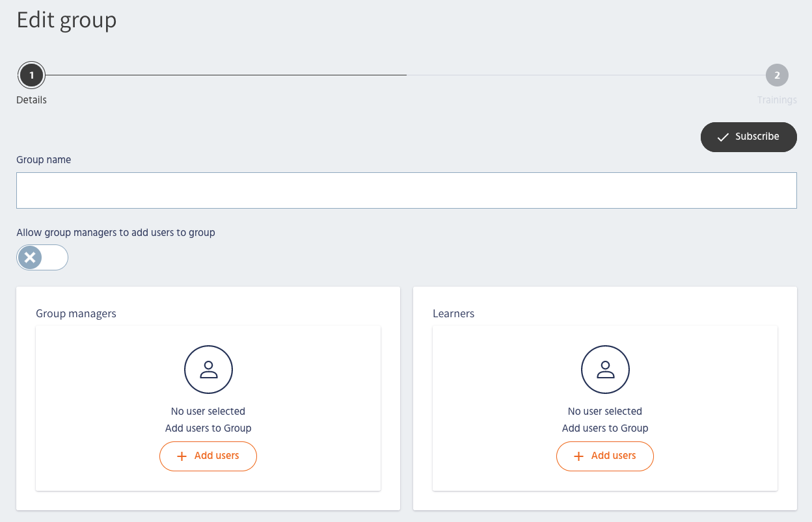Select the Details step label
Image resolution: width=812 pixels, height=522 pixels.
(x=31, y=100)
